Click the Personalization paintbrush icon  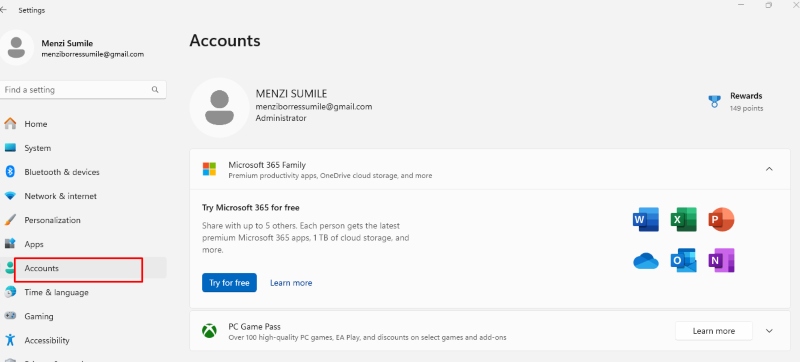click(10, 220)
